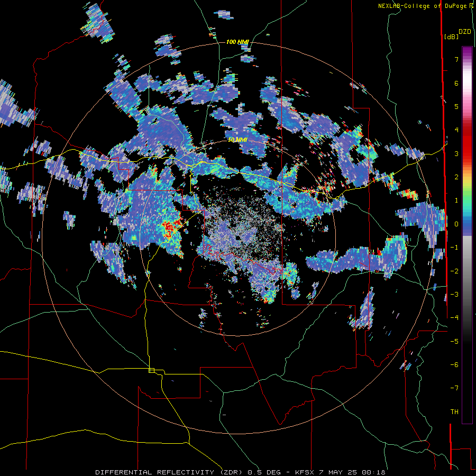
Task: Click the NEXLAB-College of DuPage credit text
Action: (x=426, y=6)
